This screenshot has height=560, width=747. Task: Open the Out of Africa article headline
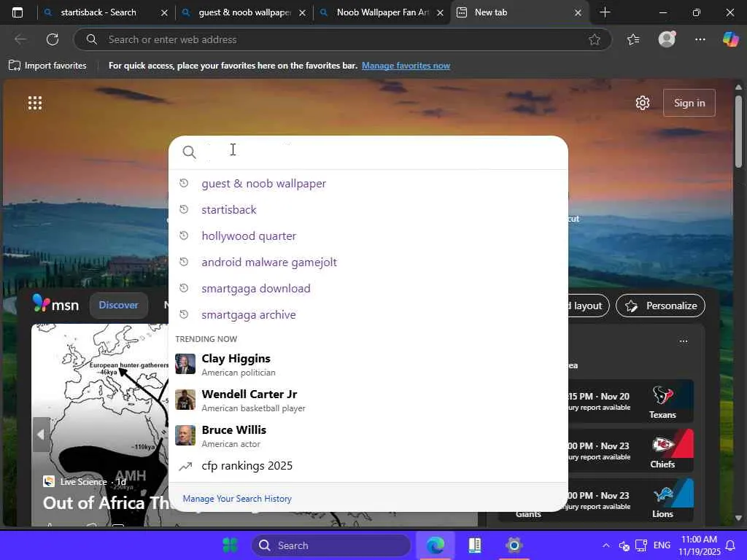[105, 503]
